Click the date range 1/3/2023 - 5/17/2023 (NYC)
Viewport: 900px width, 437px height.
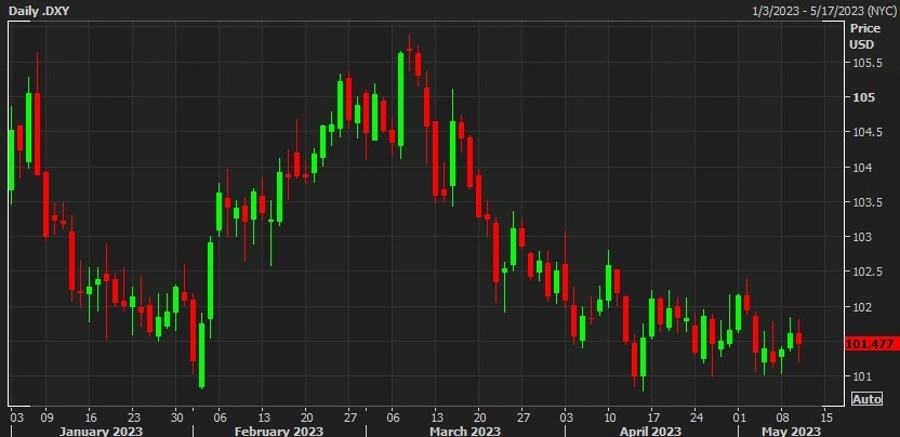coord(824,10)
